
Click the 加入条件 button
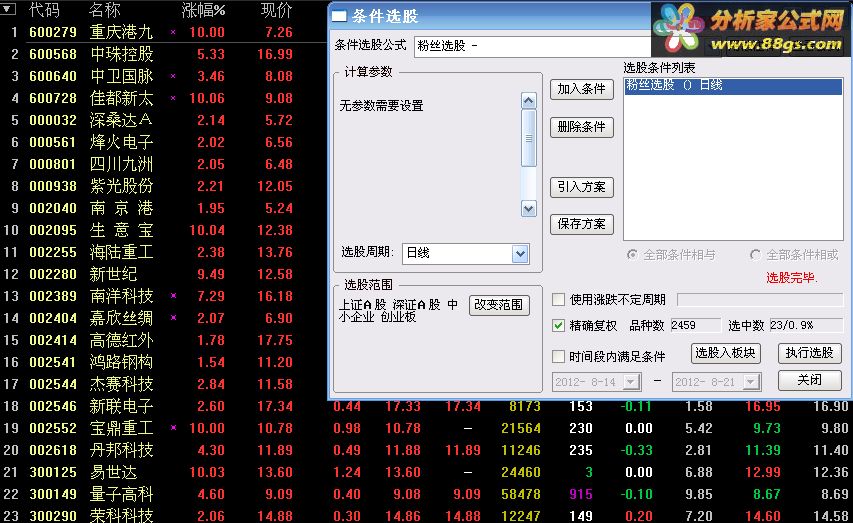click(x=582, y=89)
